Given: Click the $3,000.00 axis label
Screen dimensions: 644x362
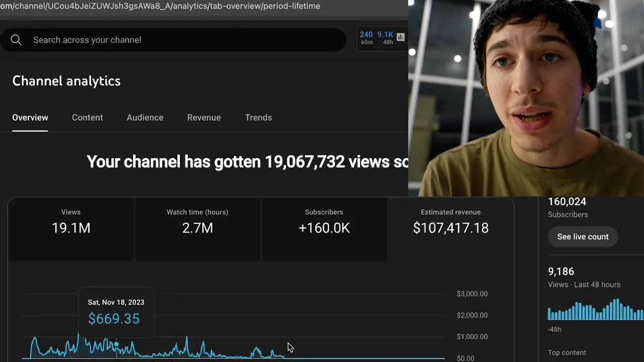Looking at the screenshot, I should (472, 294).
